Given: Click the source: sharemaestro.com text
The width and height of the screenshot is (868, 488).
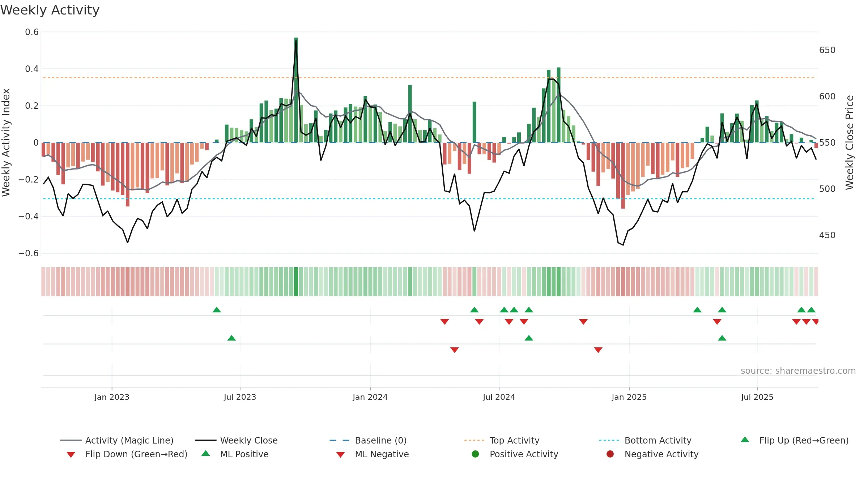Looking at the screenshot, I should coord(798,371).
